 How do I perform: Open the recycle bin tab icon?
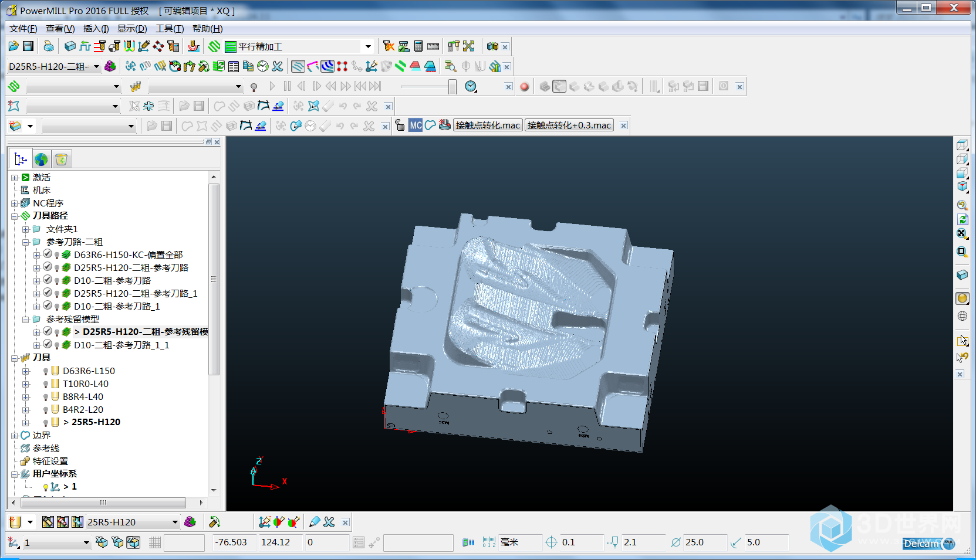[x=62, y=159]
